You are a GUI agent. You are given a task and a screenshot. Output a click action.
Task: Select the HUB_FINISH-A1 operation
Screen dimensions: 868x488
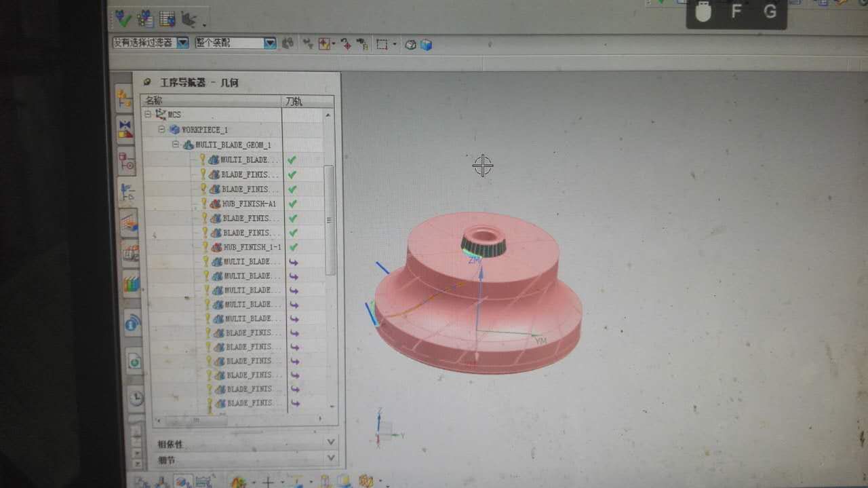tap(248, 204)
